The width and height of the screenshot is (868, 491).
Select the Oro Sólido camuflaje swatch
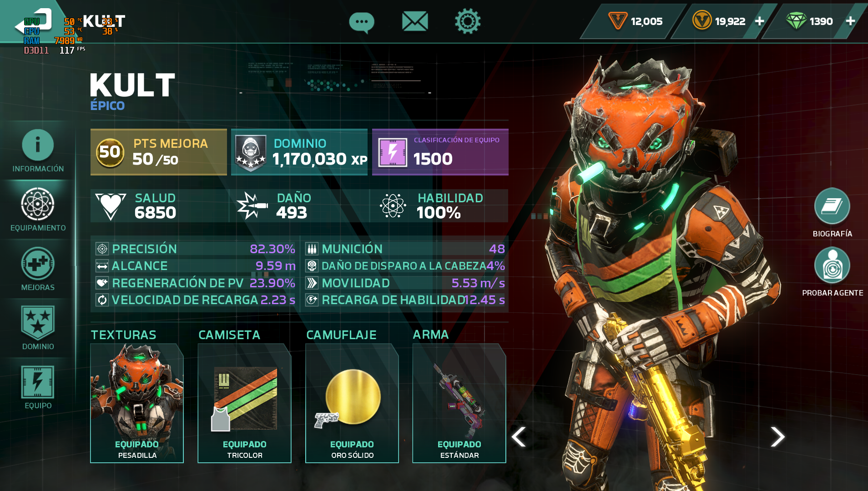point(352,403)
